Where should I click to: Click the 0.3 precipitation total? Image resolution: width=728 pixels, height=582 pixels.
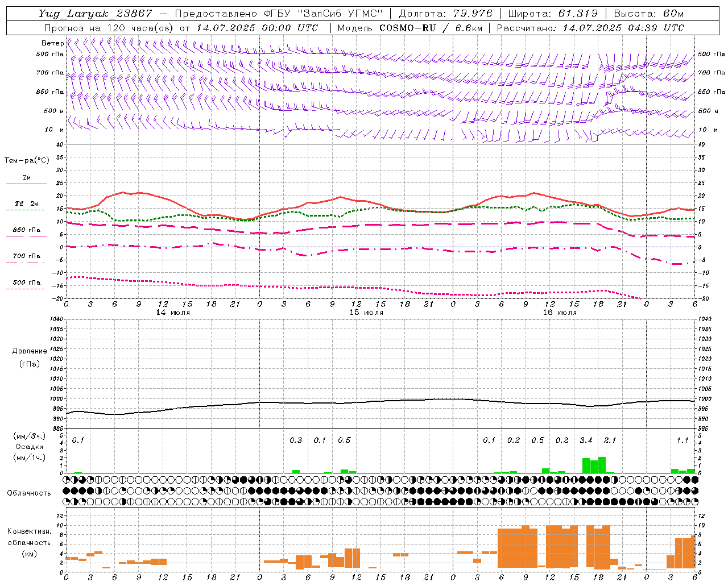pyautogui.click(x=296, y=440)
